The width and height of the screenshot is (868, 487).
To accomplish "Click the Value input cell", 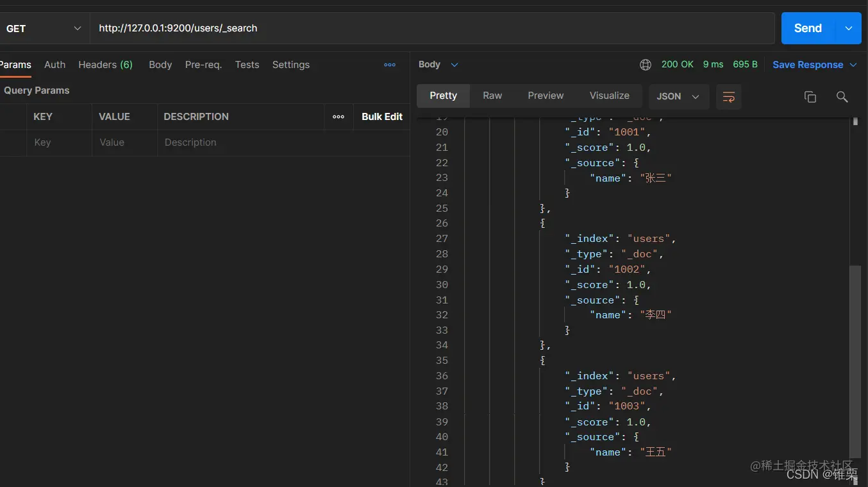I will [x=124, y=142].
